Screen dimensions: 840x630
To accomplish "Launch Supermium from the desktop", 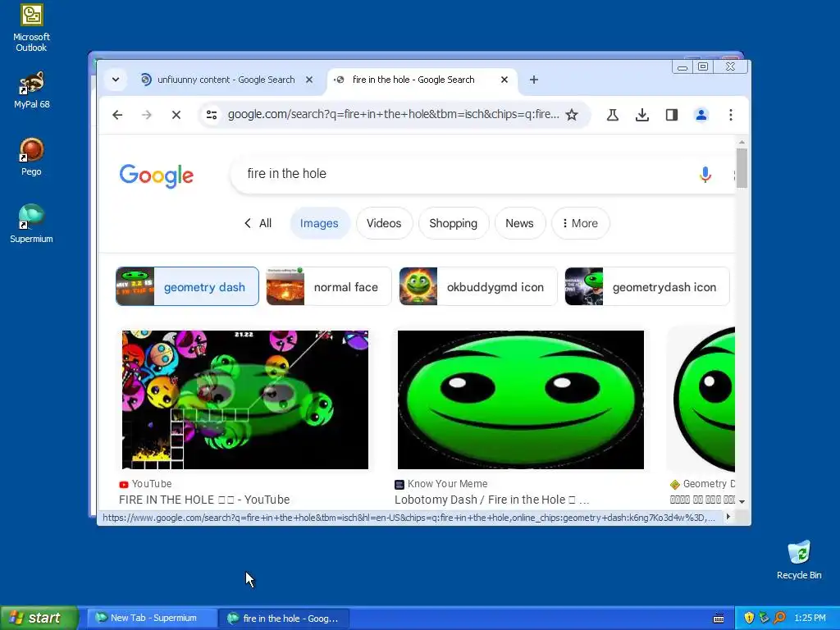I will click(31, 224).
